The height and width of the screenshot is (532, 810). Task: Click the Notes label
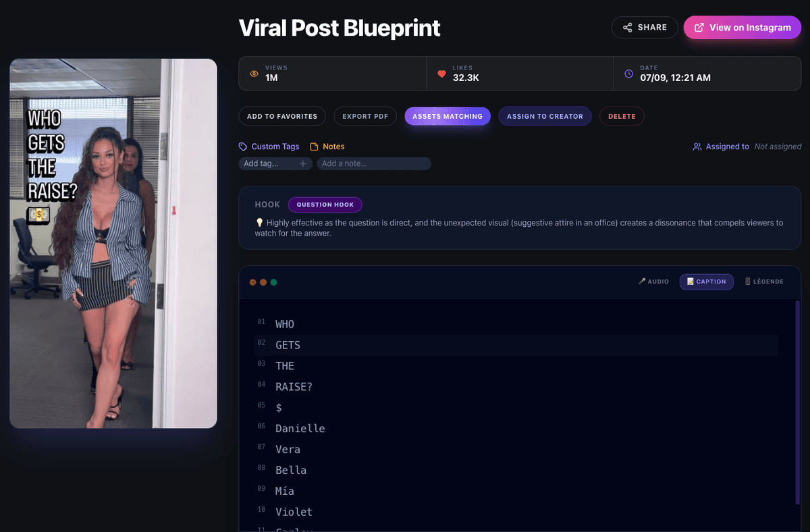tap(333, 147)
